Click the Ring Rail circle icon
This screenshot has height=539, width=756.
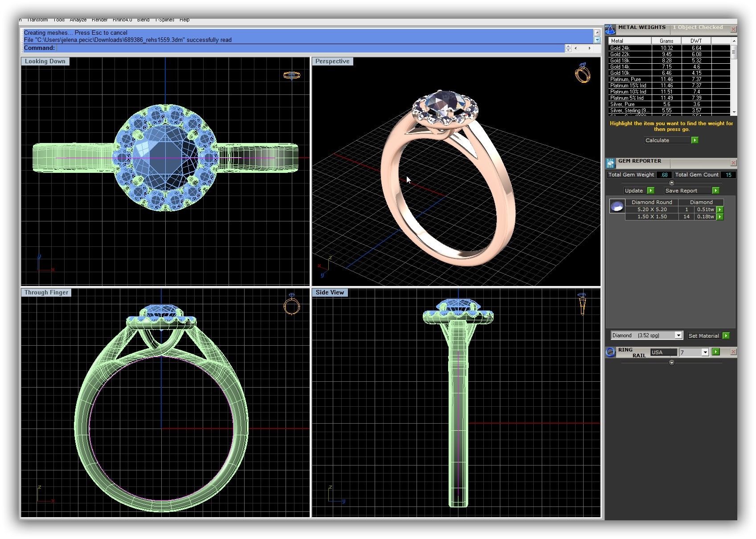[x=610, y=352]
